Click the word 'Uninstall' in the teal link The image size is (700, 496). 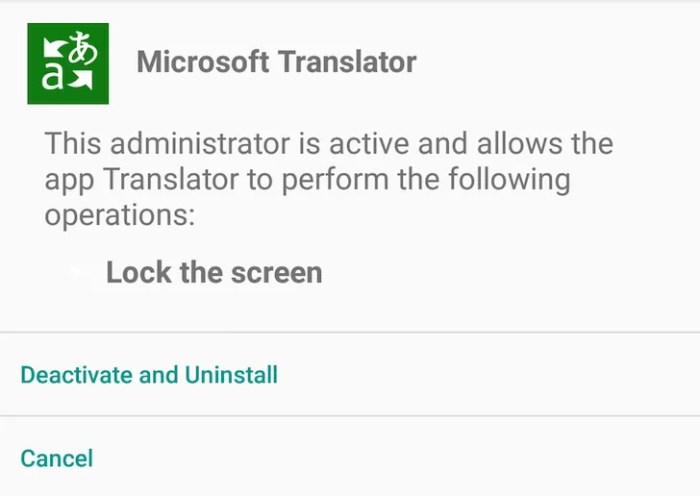coord(231,375)
